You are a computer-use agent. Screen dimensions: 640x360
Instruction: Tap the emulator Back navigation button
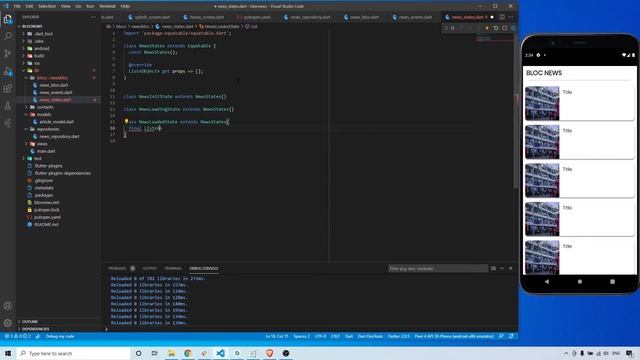tap(547, 282)
